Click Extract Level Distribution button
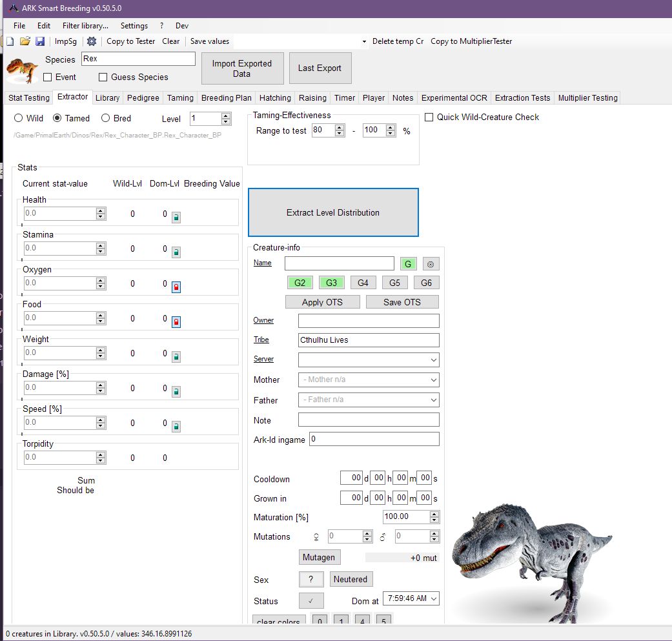The width and height of the screenshot is (672, 641). 333,212
